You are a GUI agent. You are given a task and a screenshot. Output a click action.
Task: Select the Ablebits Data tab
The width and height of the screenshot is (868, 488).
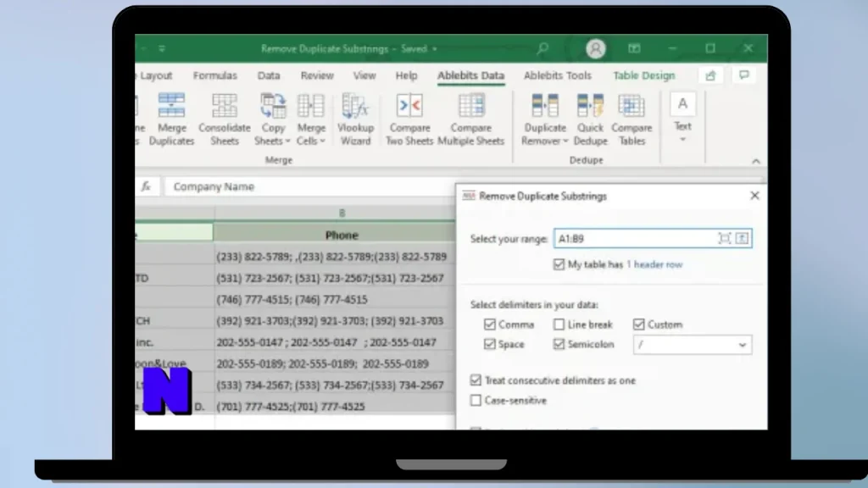point(471,75)
